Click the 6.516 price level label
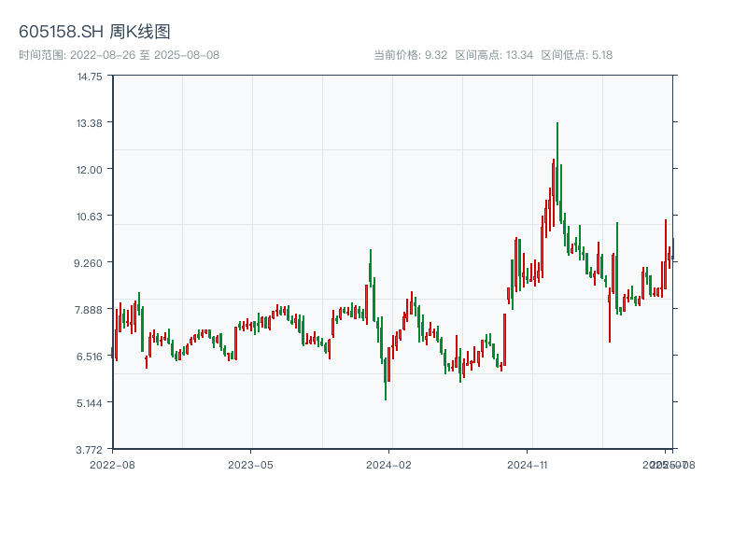Viewport: 747px width, 560px height. [90, 357]
